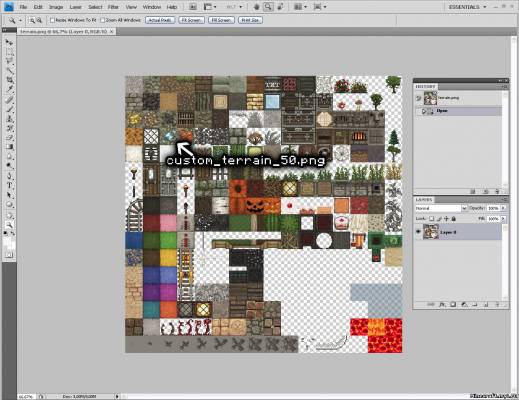Select the Lasso tool
519x400 pixels.
[9, 61]
